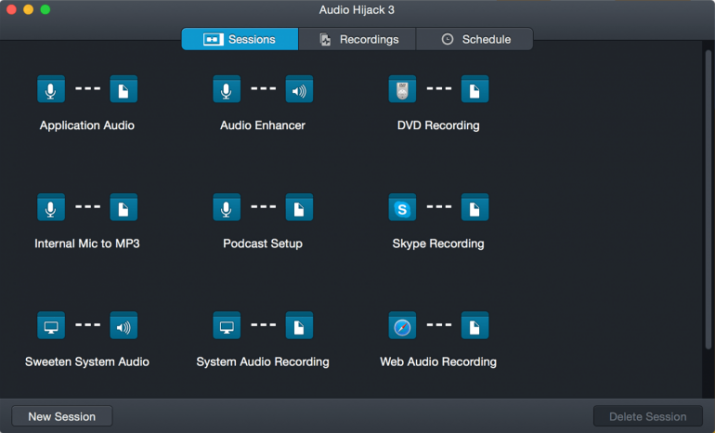Click the file recorder icon of Application Audio
The height and width of the screenshot is (433, 715).
[x=124, y=89]
